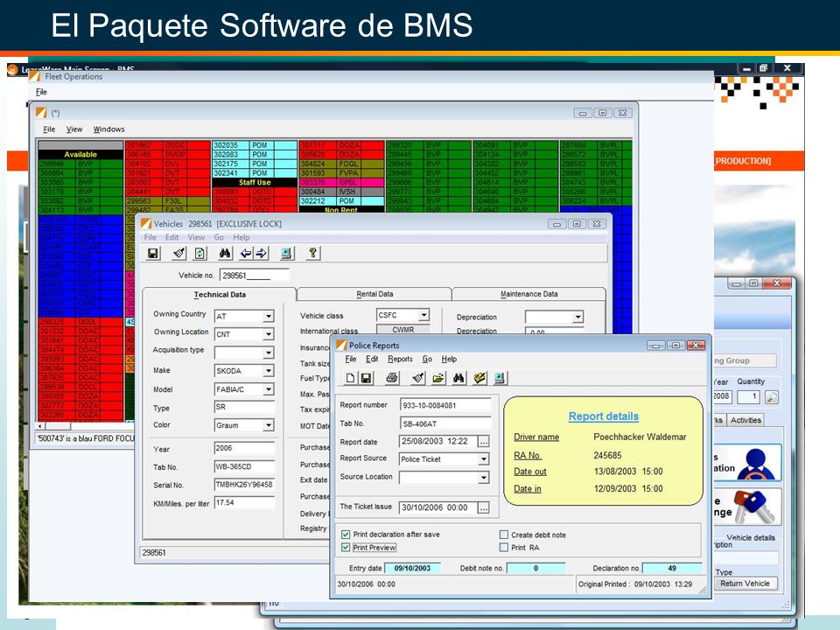Open The Ticket Issue date picker ellipsis

pyautogui.click(x=483, y=507)
